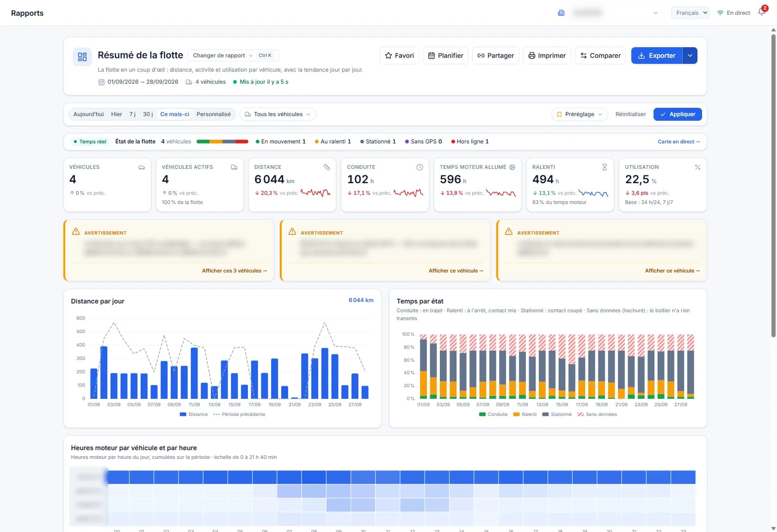Click the fleet summary grid icon
Screen dimensions: 777x532
82,57
